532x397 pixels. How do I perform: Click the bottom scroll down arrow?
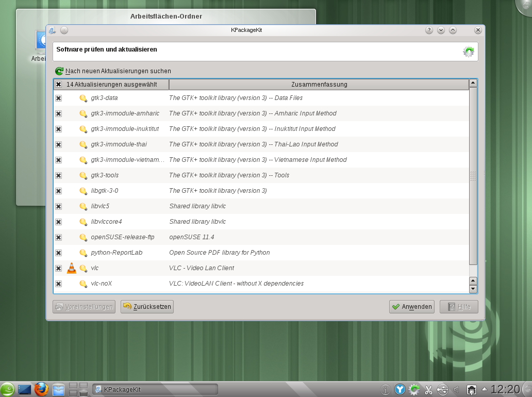click(x=473, y=289)
